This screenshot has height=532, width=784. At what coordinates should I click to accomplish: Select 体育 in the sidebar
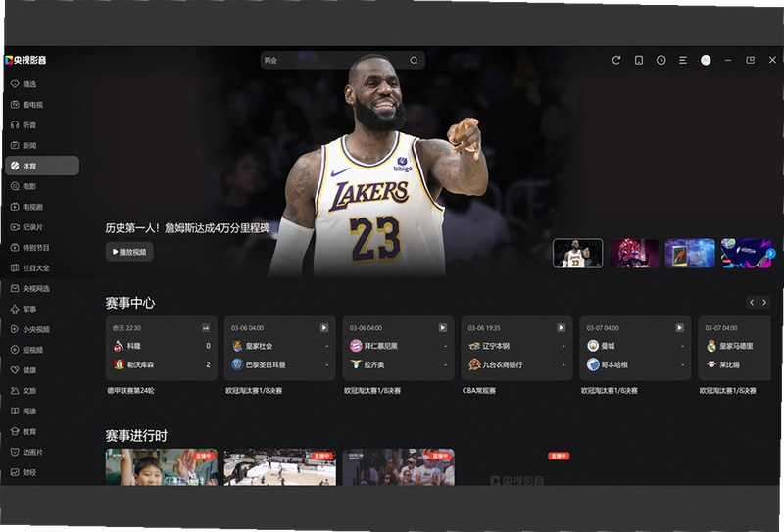tap(42, 166)
